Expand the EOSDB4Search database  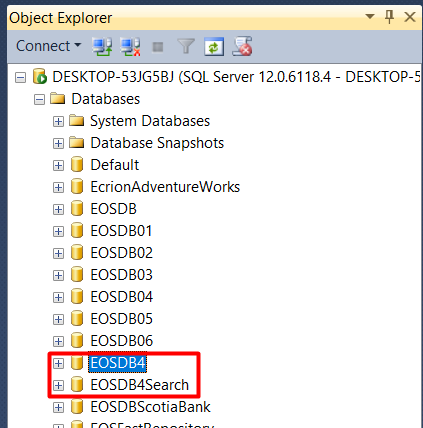click(58, 385)
